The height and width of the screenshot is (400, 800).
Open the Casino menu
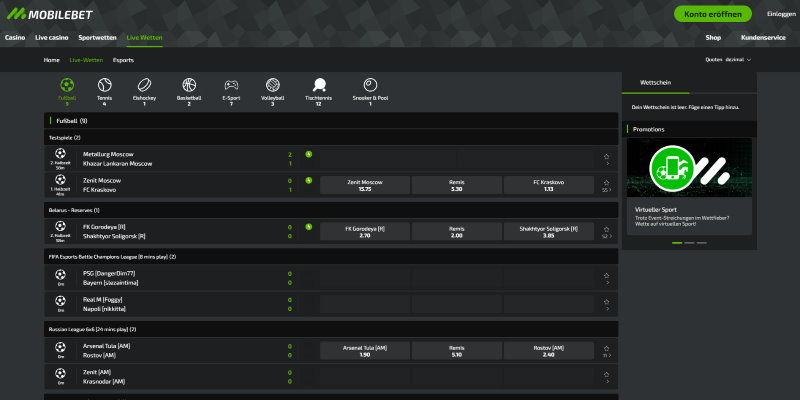[x=15, y=38]
